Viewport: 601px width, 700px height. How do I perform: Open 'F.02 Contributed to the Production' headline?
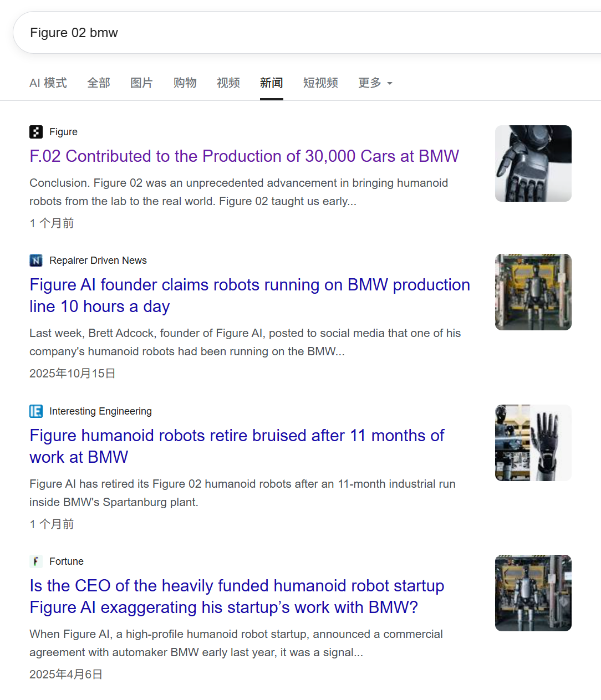tap(244, 156)
